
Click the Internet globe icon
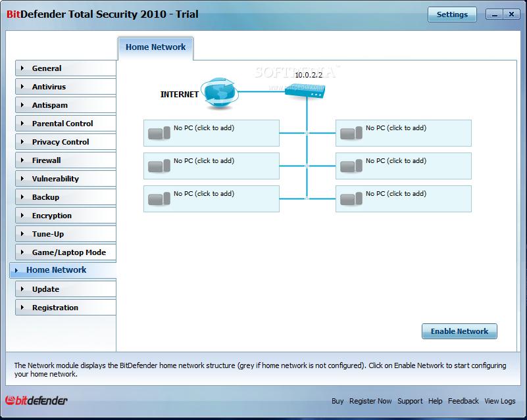(218, 93)
